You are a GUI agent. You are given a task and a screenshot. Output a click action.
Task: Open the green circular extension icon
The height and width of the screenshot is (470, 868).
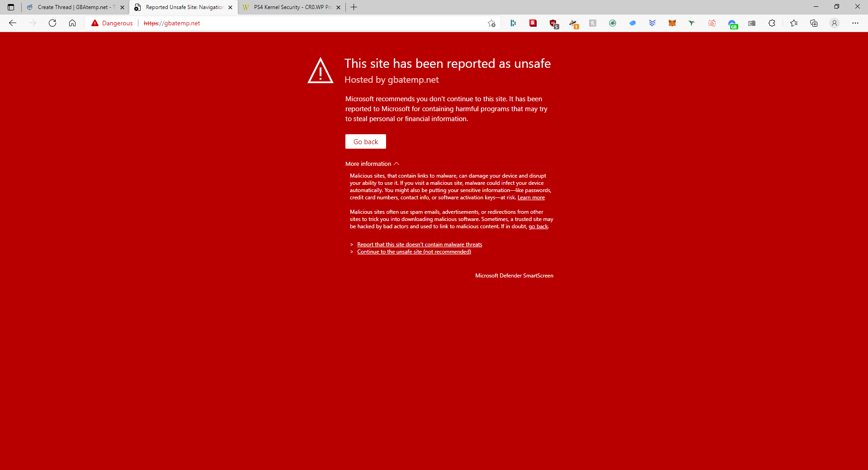(613, 23)
